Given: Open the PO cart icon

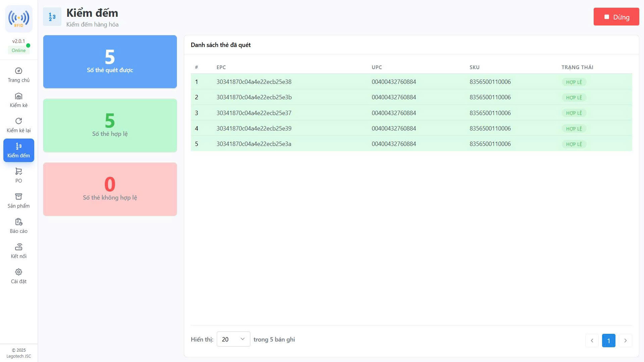Looking at the screenshot, I should click(18, 171).
